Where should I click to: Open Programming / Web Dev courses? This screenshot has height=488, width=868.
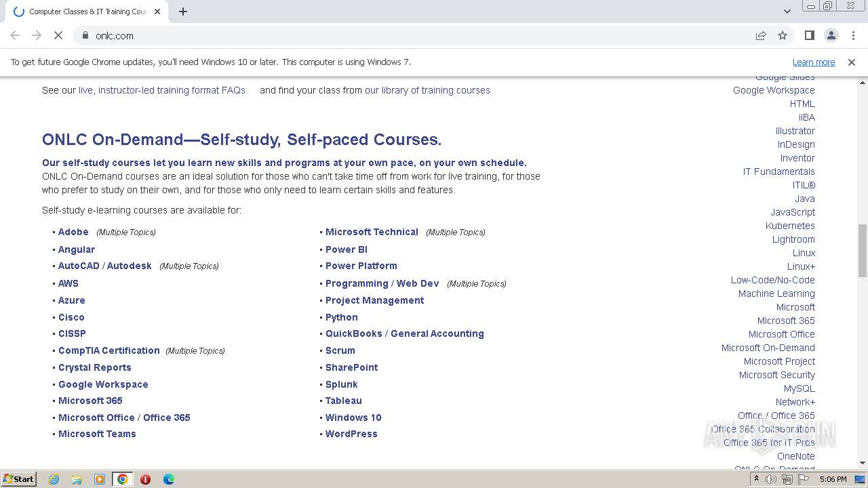pyautogui.click(x=382, y=283)
